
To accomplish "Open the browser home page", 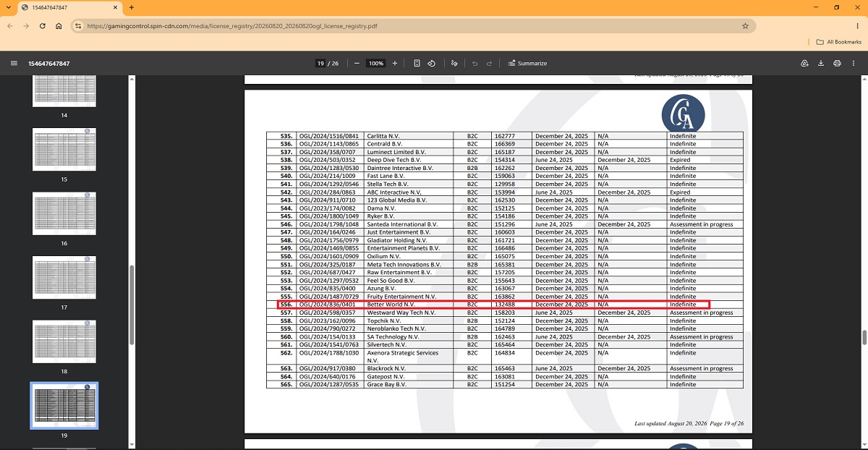I will 59,25.
